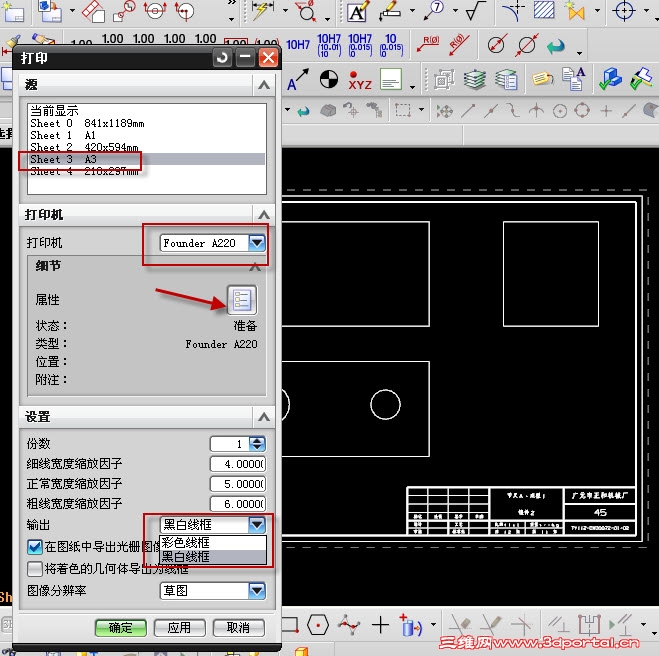Select the inferred dimension lightning icon
Viewport: 659px width, 656px height.
pos(262,10)
